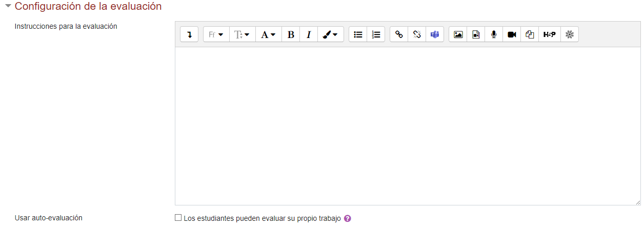Insert an image via the picture icon
Screen dimensions: 644x227
tap(458, 34)
